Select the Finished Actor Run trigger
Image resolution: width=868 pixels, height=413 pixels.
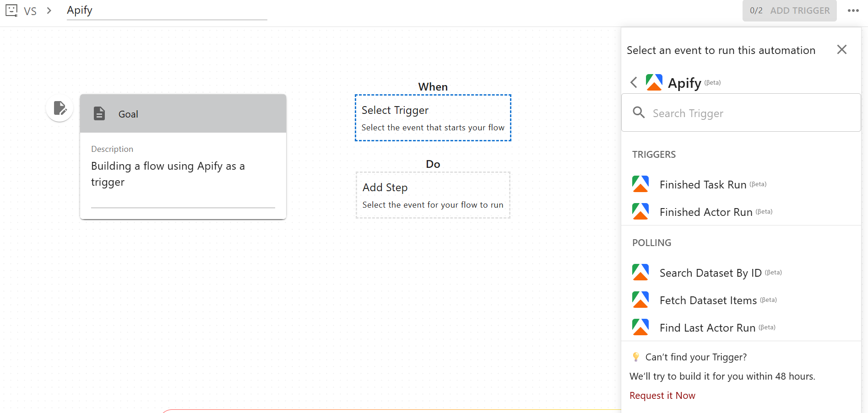click(x=705, y=212)
